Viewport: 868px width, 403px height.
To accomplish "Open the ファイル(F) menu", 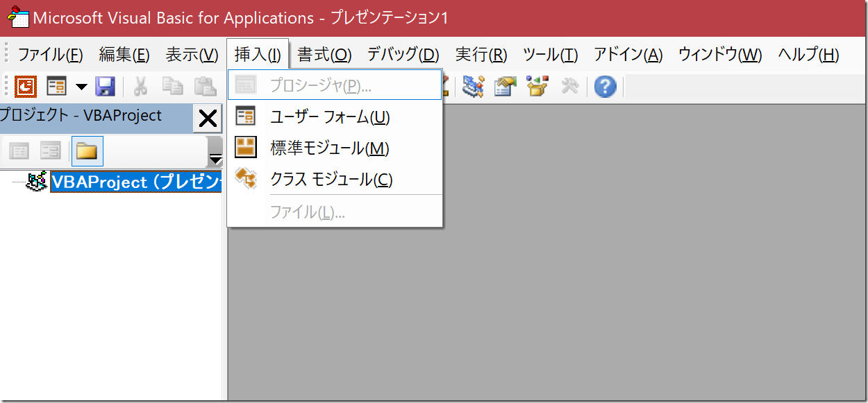I will (50, 55).
